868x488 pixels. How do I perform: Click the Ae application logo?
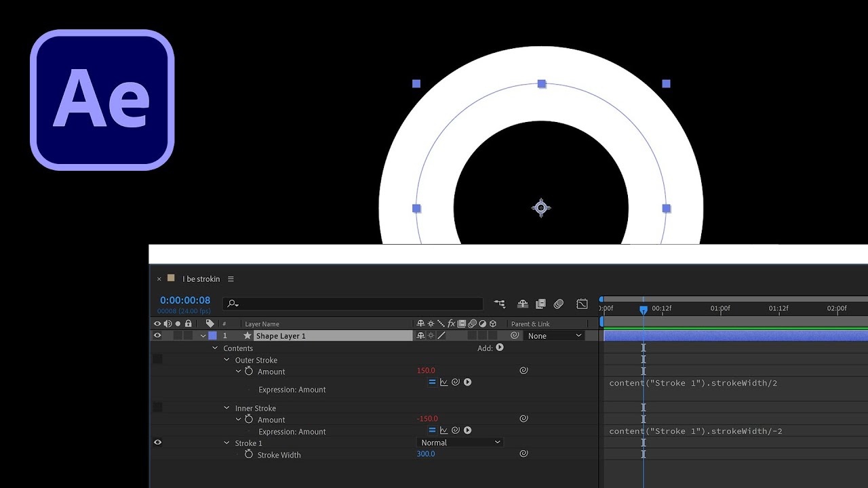pos(102,100)
